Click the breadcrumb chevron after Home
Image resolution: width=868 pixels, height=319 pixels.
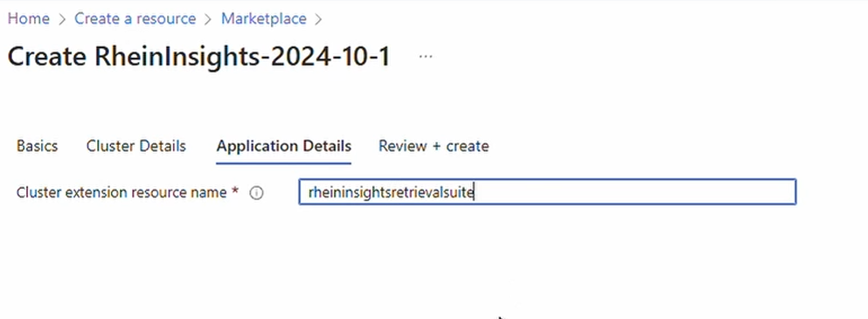coord(62,19)
